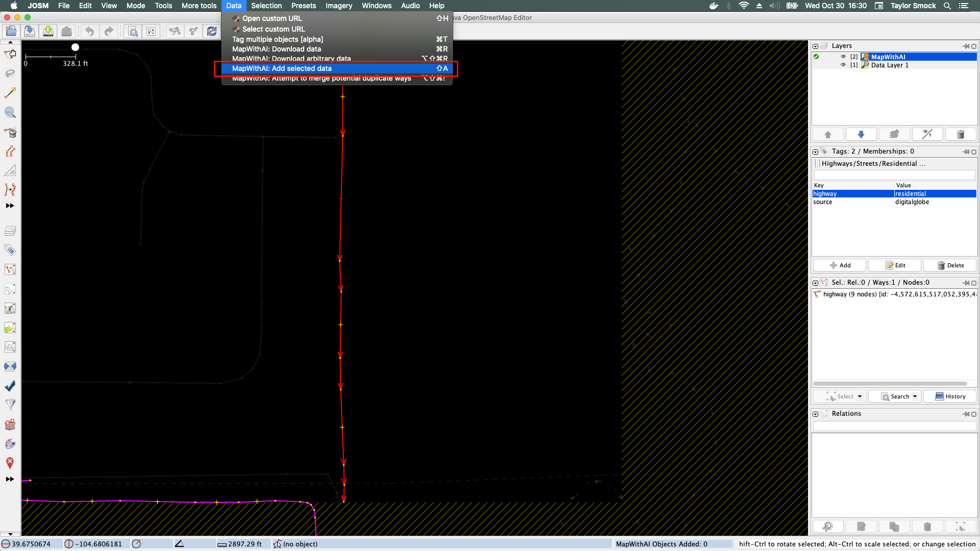Collapse the Layers panel
The width and height of the screenshot is (980, 551).
click(x=816, y=46)
